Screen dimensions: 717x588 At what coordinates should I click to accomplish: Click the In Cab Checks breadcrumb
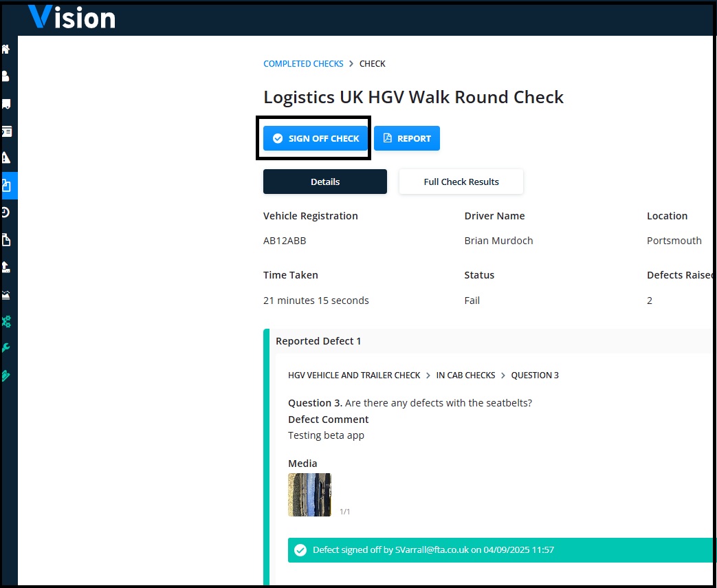[465, 375]
